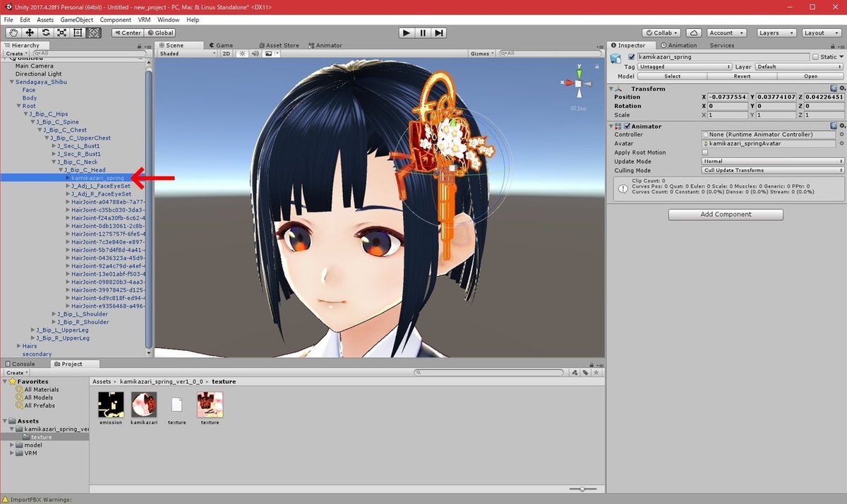The image size is (847, 504).
Task: Open the Shaded draw mode dropdown
Action: [188, 54]
